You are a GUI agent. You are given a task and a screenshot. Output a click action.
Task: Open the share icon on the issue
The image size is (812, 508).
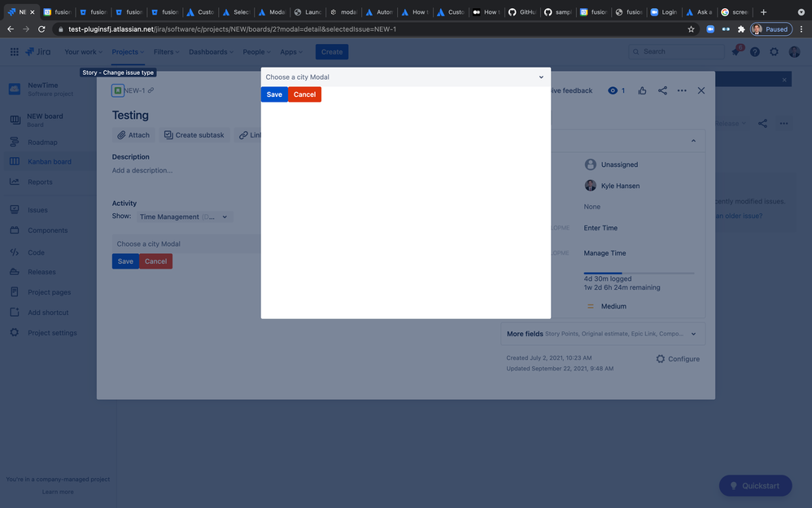pos(662,90)
